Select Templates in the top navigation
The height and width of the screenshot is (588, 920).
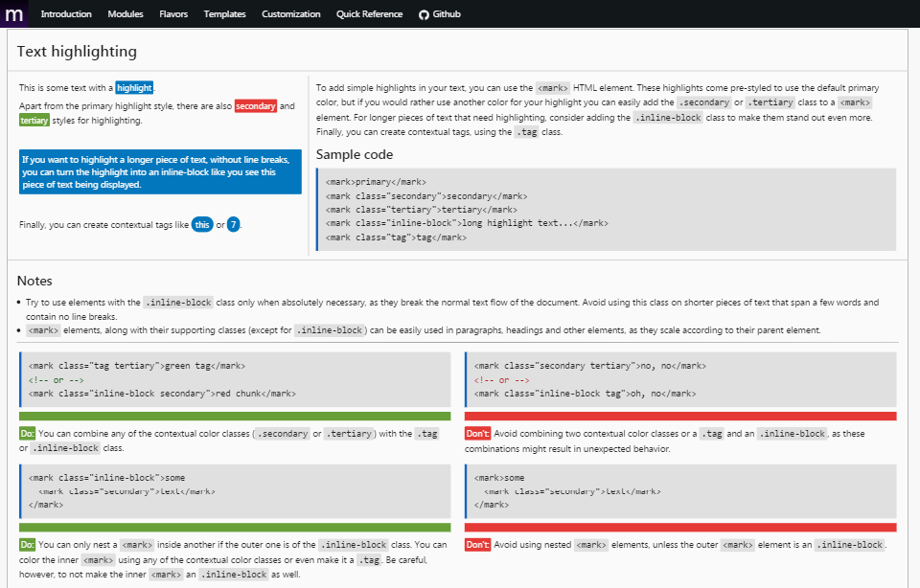coord(224,14)
